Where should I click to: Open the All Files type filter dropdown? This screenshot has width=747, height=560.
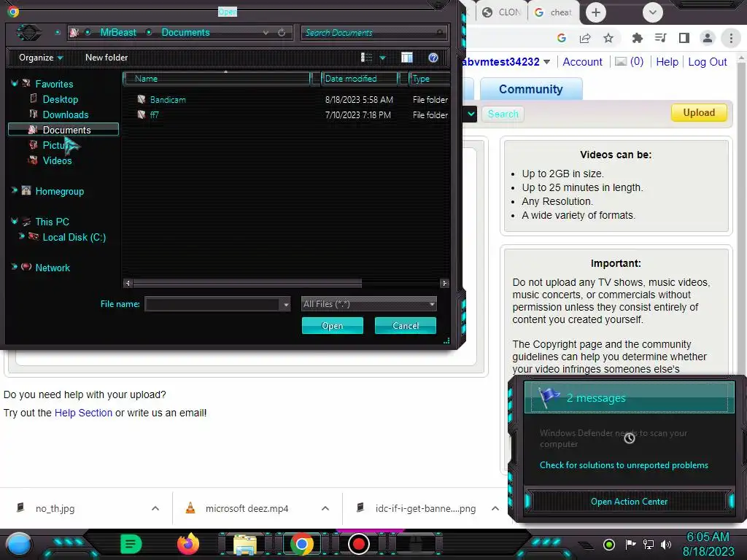click(368, 304)
